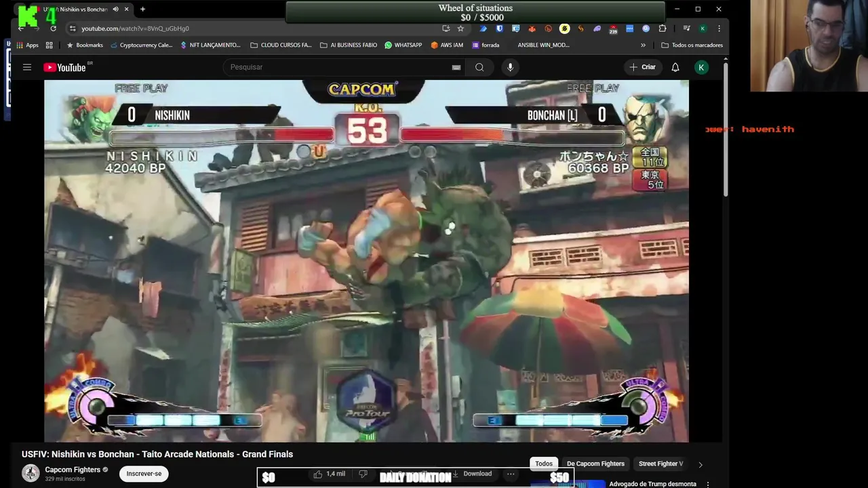The image size is (868, 488).
Task: Start voice search with the microphone
Action: [510, 67]
